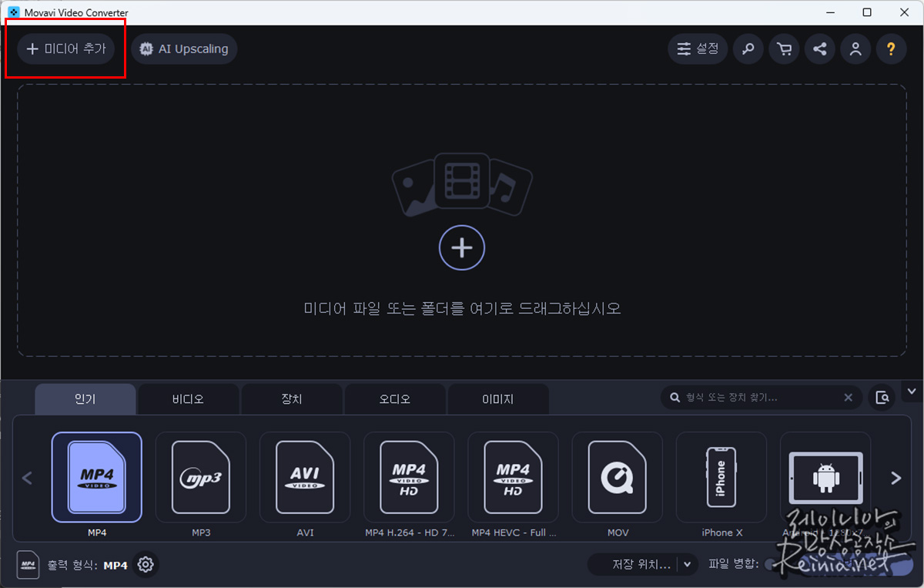Click the device search icon beside the format search field

point(882,397)
